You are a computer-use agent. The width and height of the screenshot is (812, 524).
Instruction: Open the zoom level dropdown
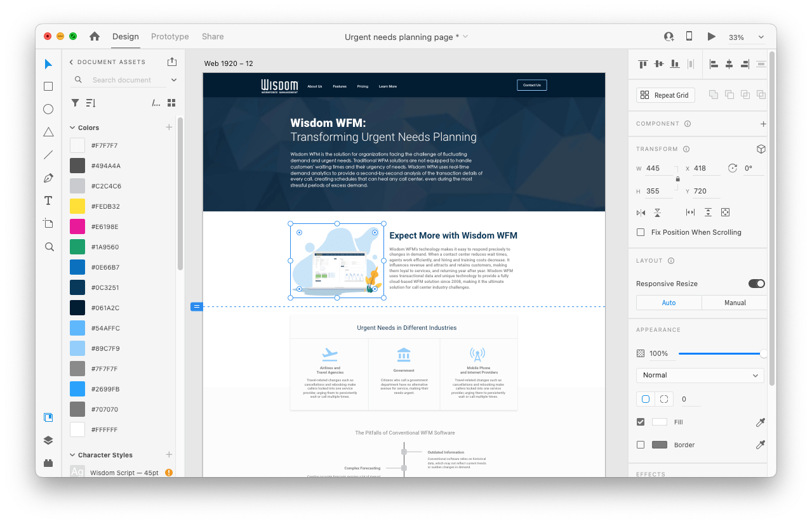[x=761, y=37]
